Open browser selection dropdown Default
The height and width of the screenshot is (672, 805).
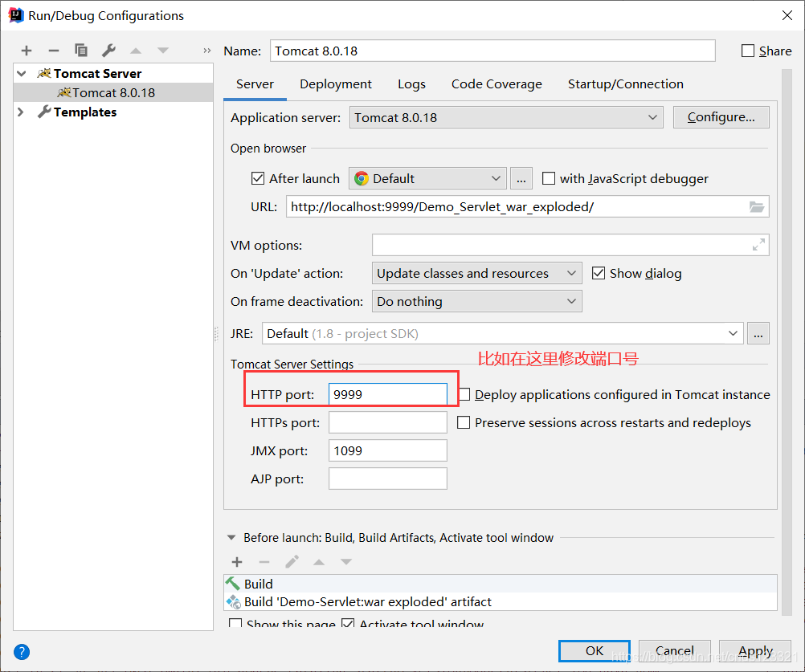(x=427, y=178)
